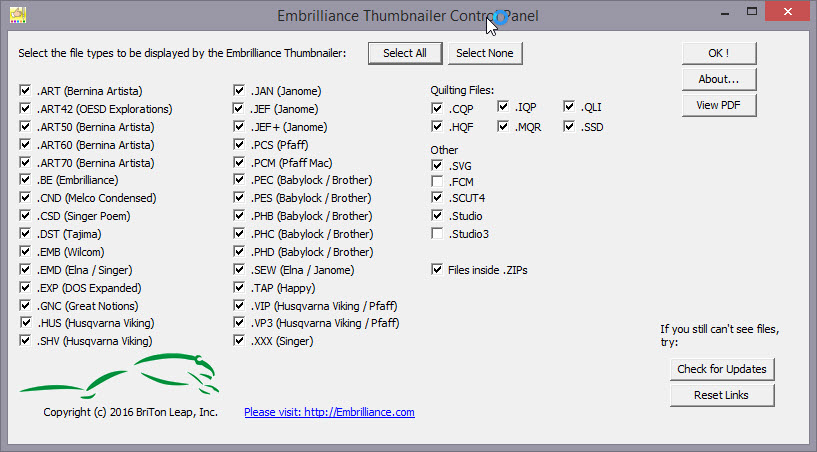The width and height of the screenshot is (817, 452).
Task: Click the app icon in the title bar
Action: 18,16
